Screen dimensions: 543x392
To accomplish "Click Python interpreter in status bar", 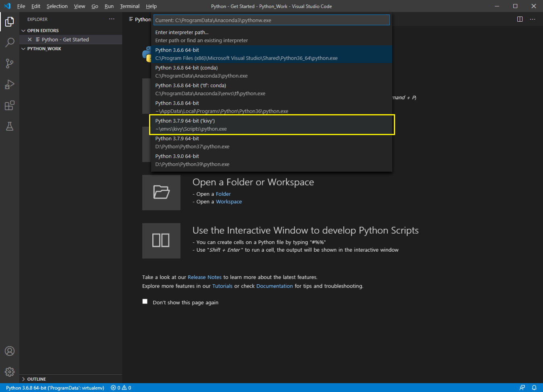I will click(x=55, y=388).
